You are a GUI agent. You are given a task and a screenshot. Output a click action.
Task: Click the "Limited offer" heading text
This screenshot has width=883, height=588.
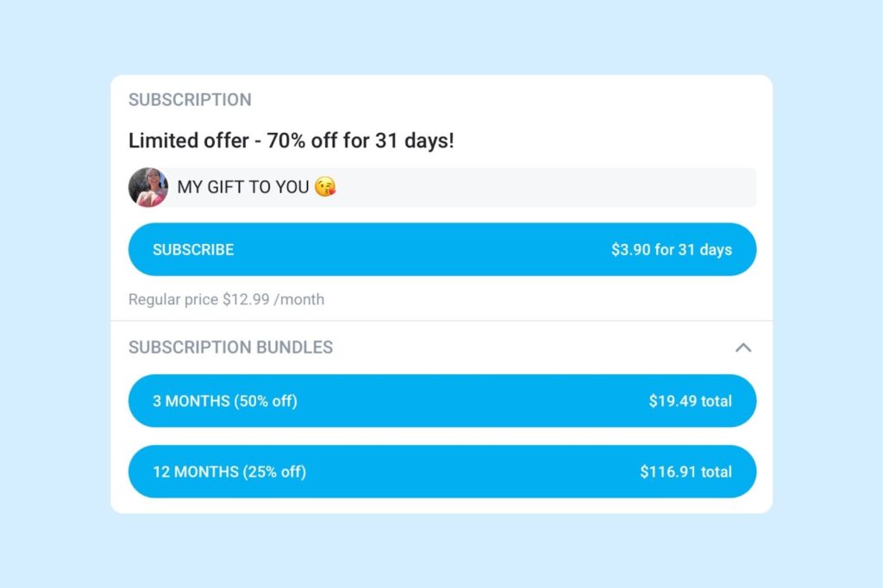[x=189, y=141]
